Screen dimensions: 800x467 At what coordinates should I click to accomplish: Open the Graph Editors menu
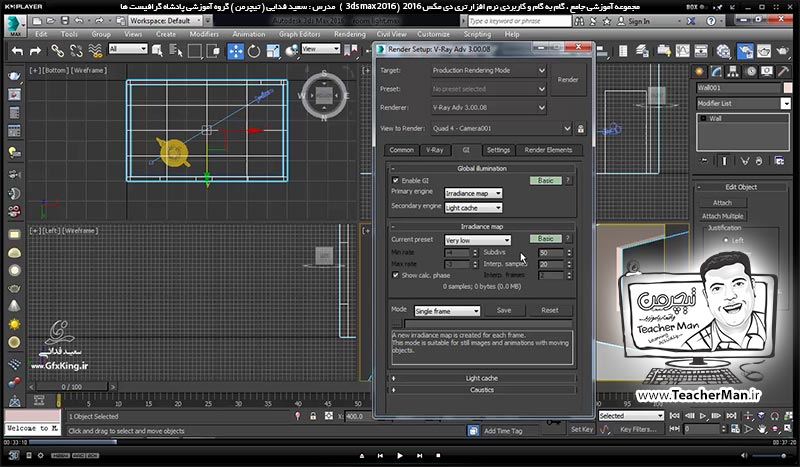[x=299, y=34]
